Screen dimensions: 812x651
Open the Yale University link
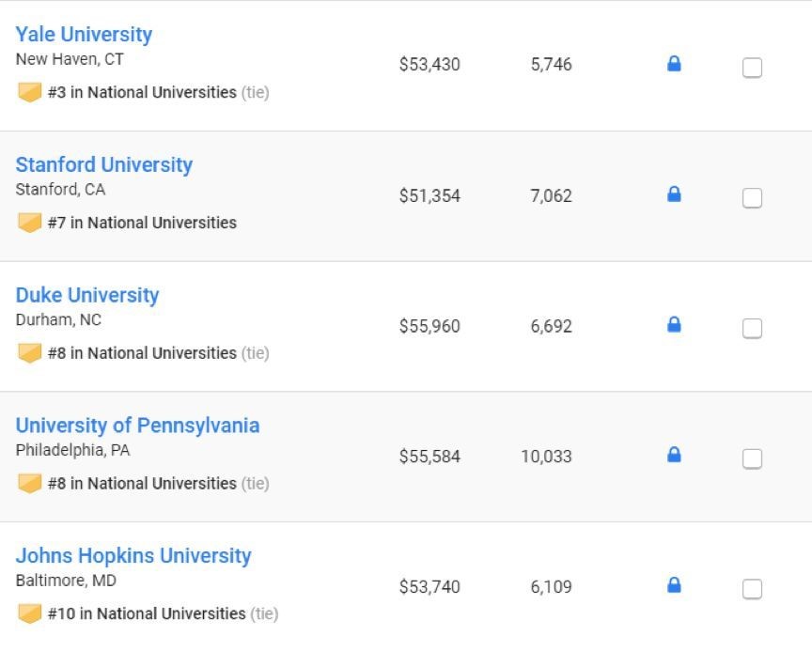(84, 35)
